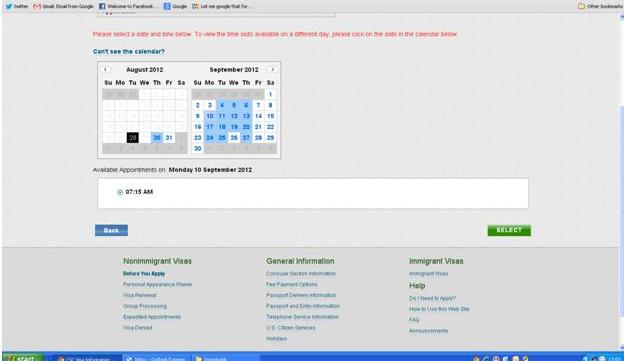The image size is (624, 361).
Task: Open the FAQ help link
Action: point(414,320)
